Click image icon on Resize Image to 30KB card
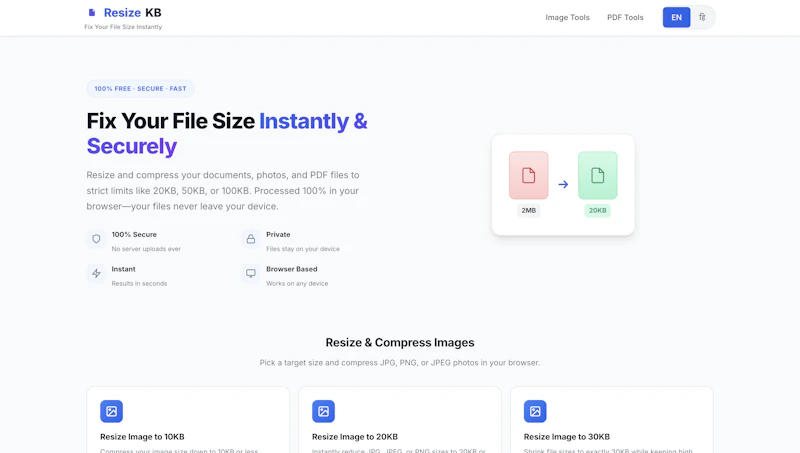800x453 pixels. 535,411
